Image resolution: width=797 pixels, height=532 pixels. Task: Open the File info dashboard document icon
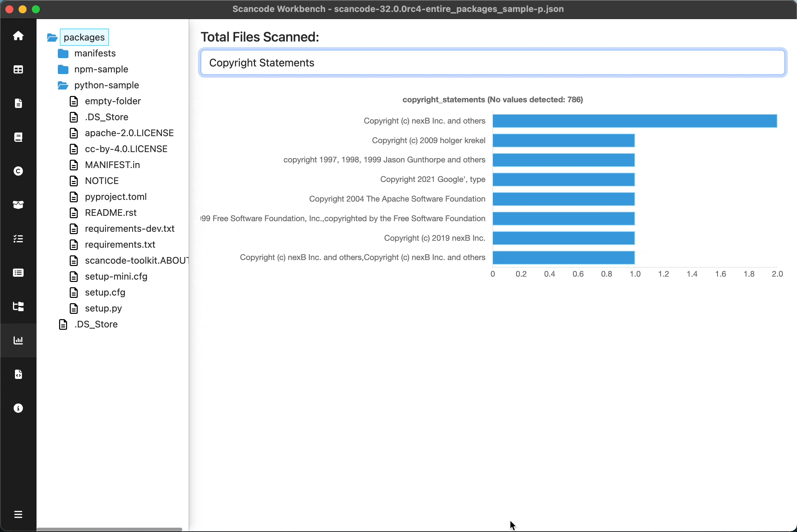tap(18, 104)
